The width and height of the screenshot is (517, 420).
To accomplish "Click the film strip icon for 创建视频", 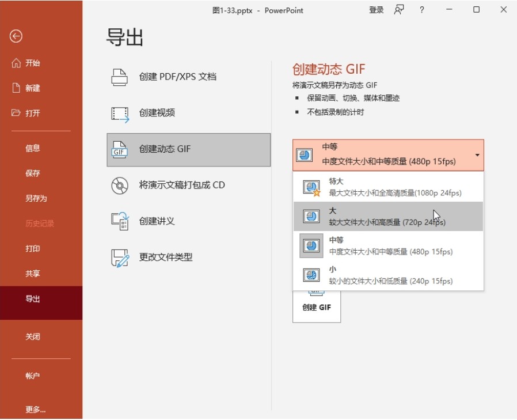I will pos(120,114).
